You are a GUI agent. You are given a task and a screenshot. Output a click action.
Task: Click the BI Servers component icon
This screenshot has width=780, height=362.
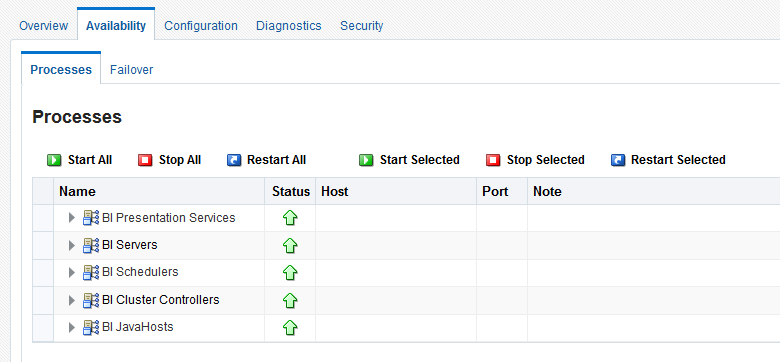click(x=91, y=245)
